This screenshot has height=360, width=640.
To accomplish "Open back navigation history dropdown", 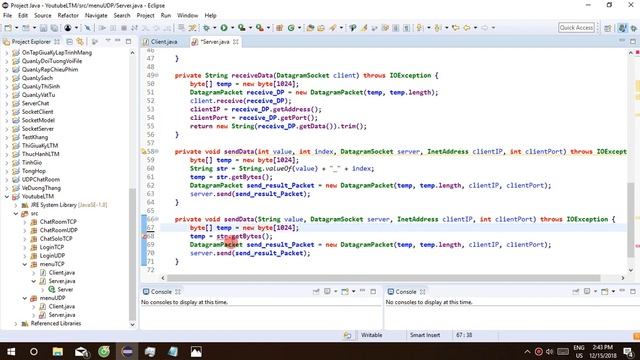I will point(475,28).
